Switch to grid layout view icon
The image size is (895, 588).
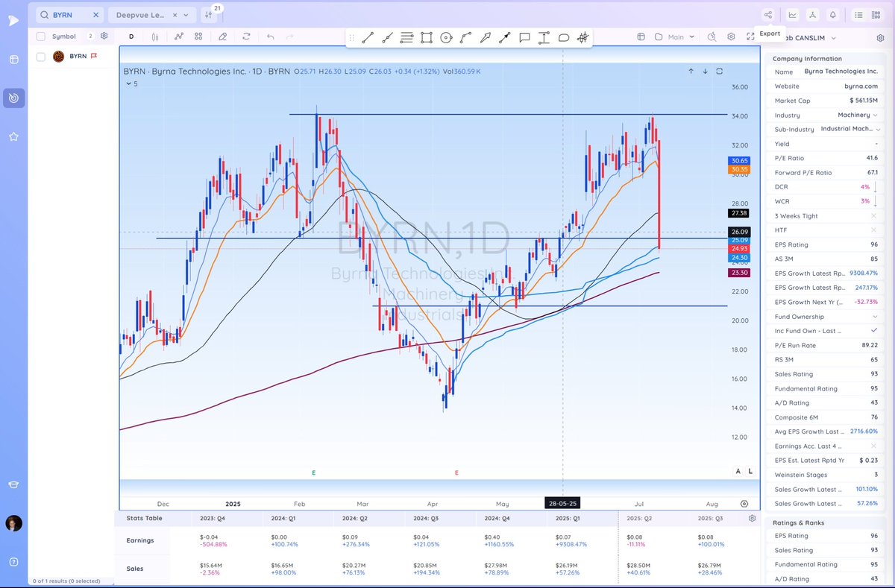coord(876,14)
